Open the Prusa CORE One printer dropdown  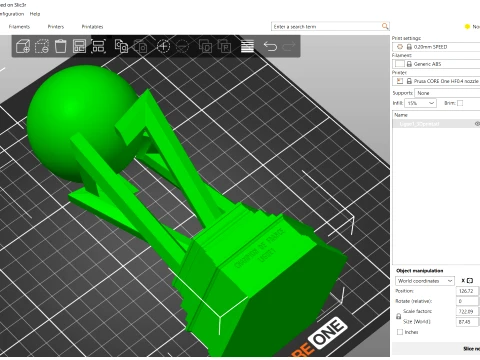(x=436, y=81)
